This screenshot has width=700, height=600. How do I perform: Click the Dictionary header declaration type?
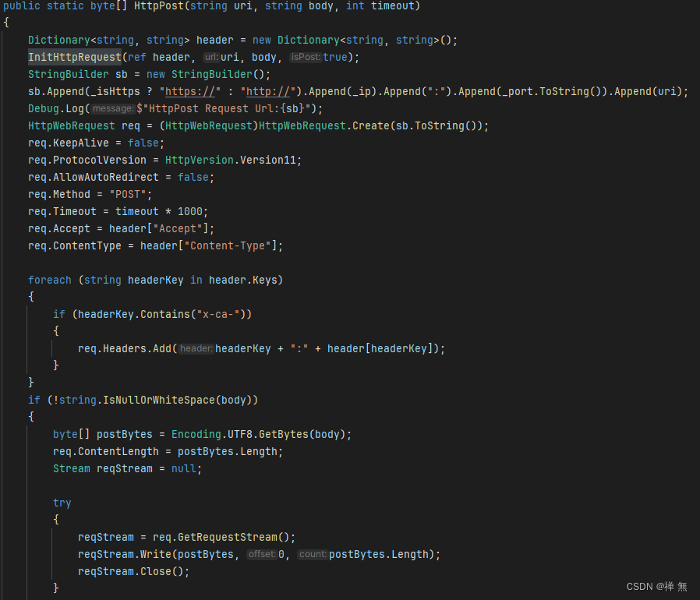108,41
